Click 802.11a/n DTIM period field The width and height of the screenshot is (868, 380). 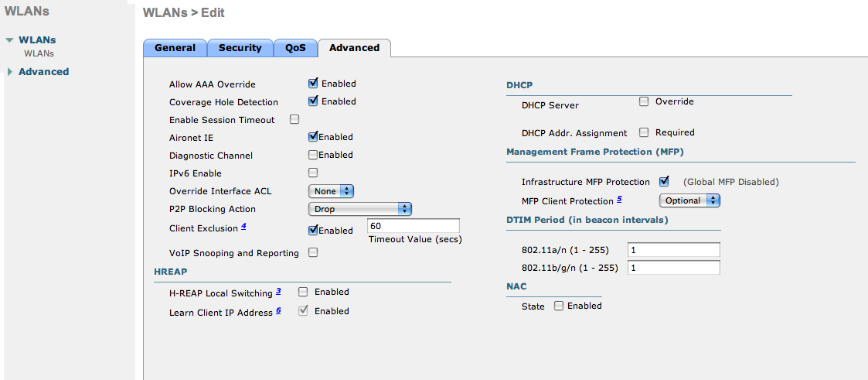(x=673, y=250)
